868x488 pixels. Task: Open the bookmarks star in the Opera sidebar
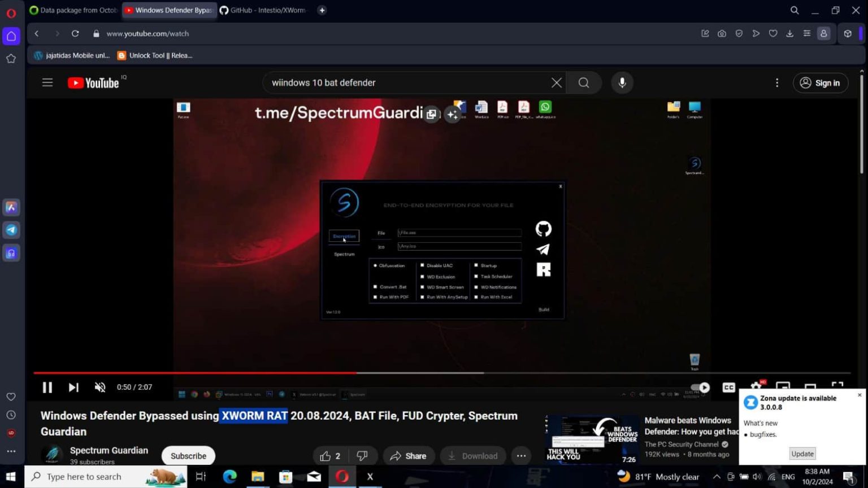coord(11,59)
